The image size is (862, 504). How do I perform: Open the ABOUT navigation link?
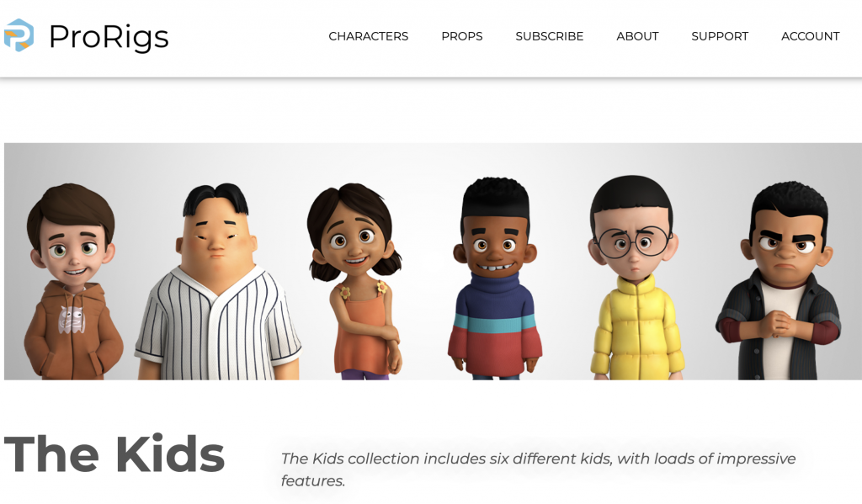(637, 36)
